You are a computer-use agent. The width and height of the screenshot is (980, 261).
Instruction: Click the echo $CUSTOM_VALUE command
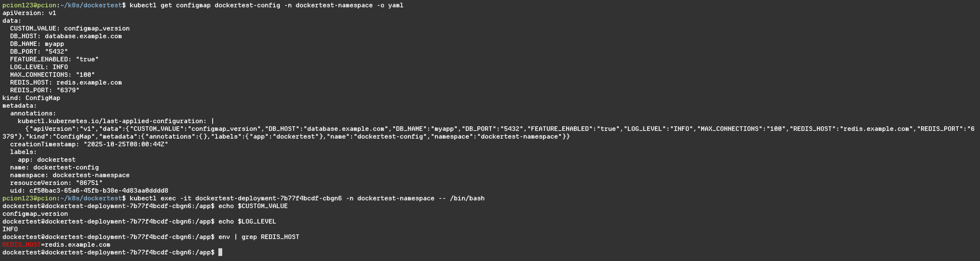tap(253, 206)
